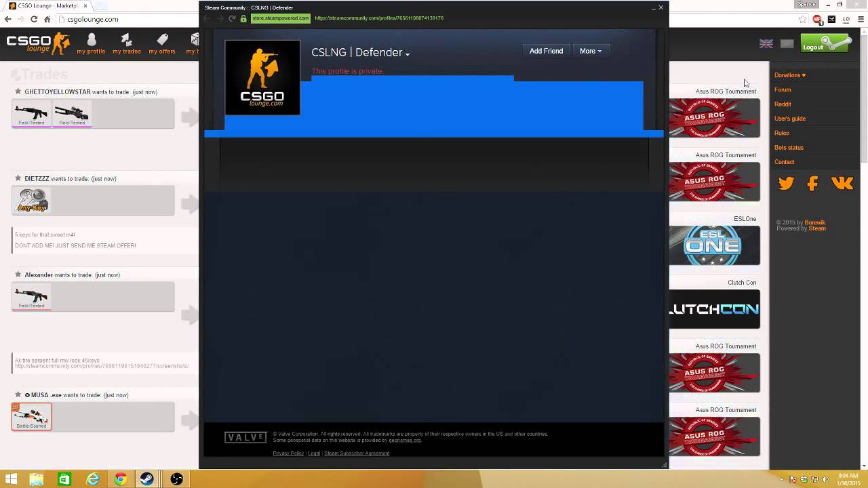Open the CSGO Lounge VK icon
The image size is (868, 488).
coord(842,183)
